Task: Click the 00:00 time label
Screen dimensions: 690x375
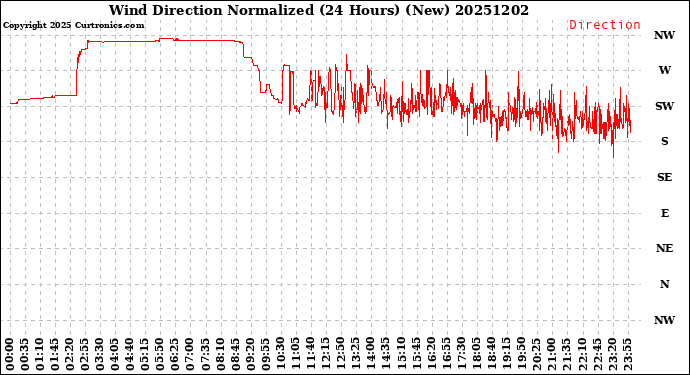Action: 10,354
